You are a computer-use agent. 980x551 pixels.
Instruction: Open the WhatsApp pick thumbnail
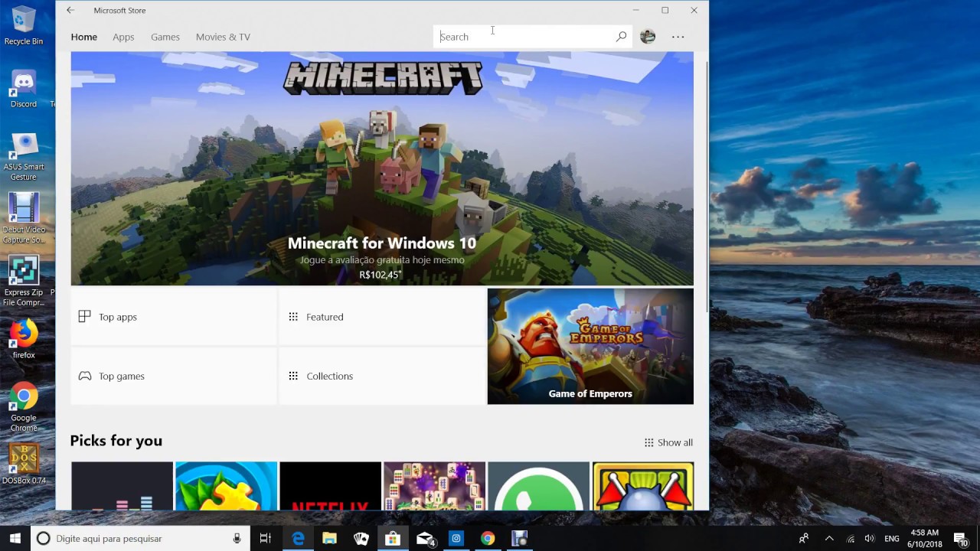[538, 486]
